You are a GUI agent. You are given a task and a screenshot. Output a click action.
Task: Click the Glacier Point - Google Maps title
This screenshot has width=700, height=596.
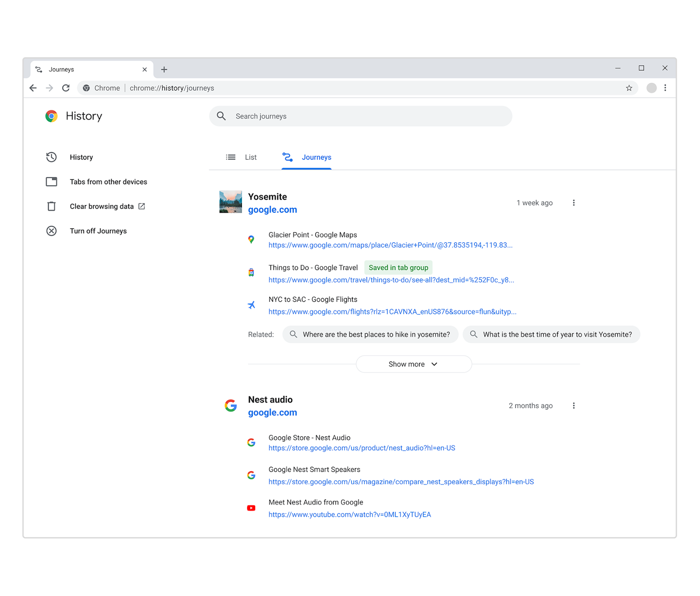(x=313, y=235)
